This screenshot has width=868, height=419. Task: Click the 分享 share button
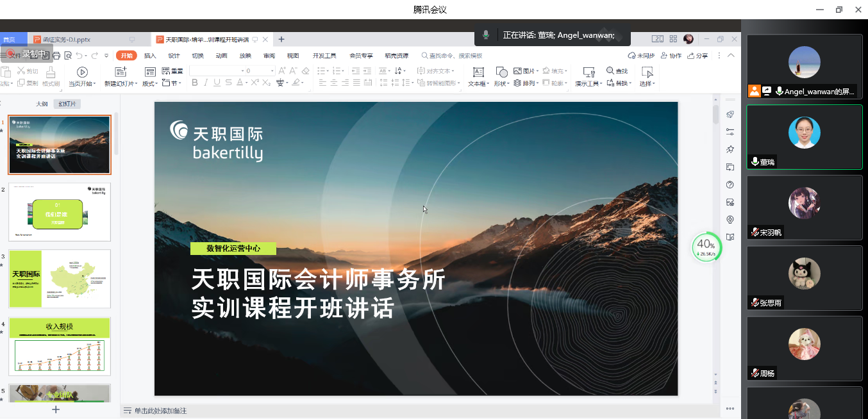[697, 56]
